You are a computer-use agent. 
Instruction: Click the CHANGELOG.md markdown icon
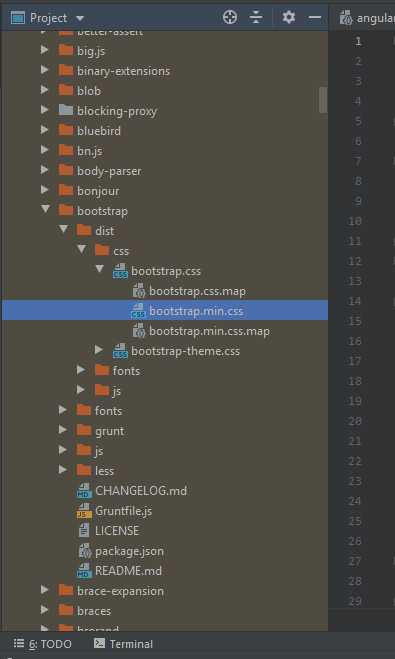point(84,491)
